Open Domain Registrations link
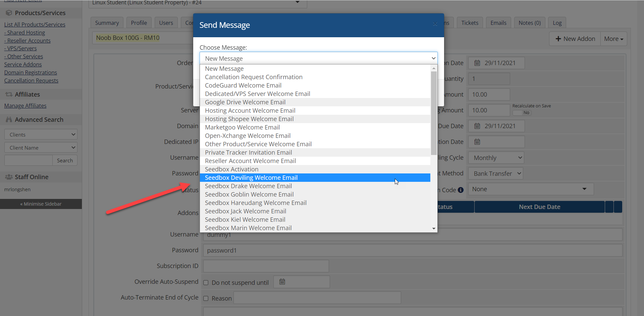This screenshot has height=316, width=644. click(31, 72)
